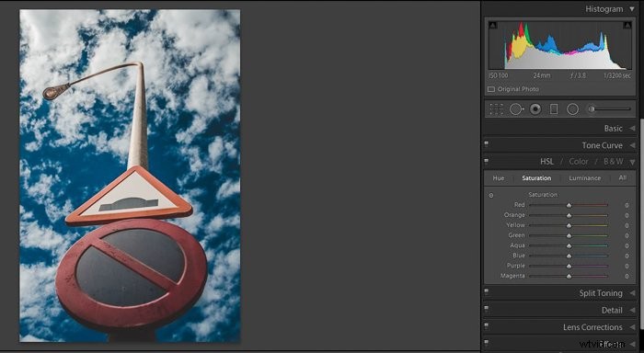Click the Yellow saturation value field

pyautogui.click(x=627, y=225)
